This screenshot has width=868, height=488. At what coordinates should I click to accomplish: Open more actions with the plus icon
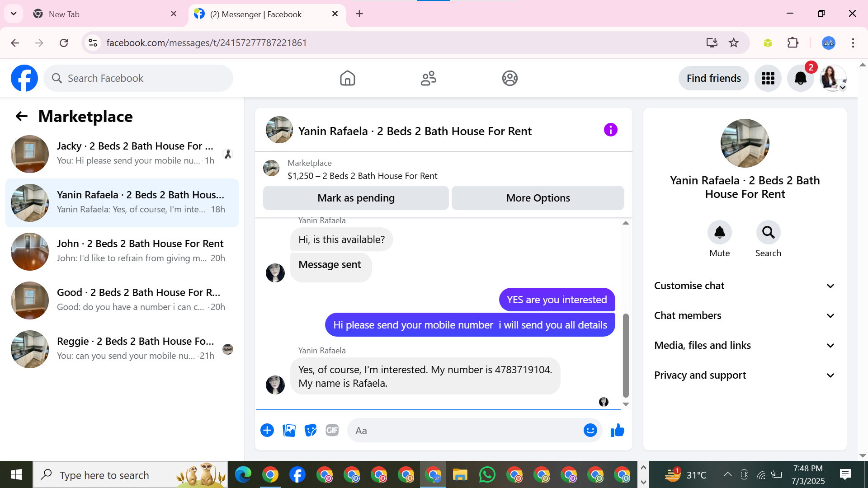click(x=267, y=431)
